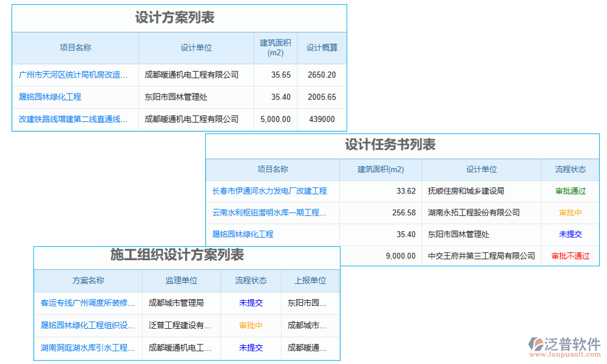The width and height of the screenshot is (607, 364).
Task: Open the 客运专线广州调度所装修 plan
Action: tap(87, 303)
